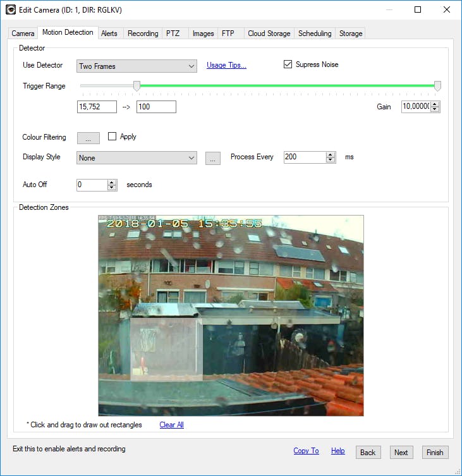
Task: Expand the Display Style dropdown
Action: (137, 158)
